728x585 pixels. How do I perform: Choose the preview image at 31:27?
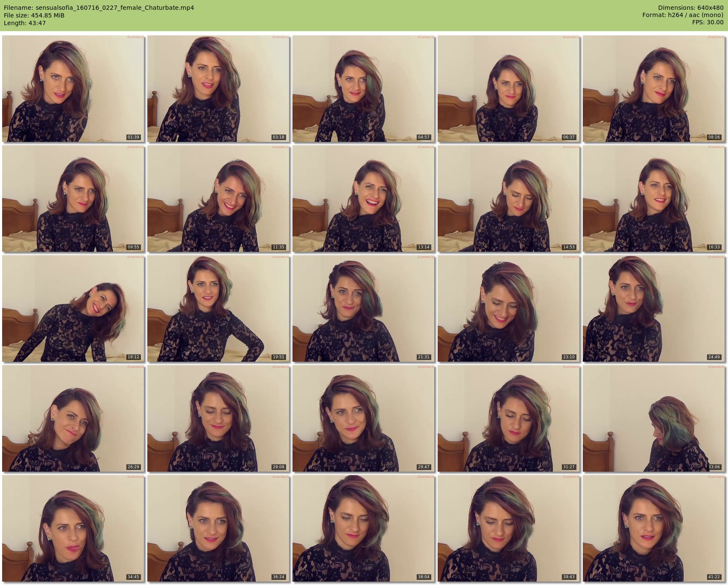tap(509, 418)
